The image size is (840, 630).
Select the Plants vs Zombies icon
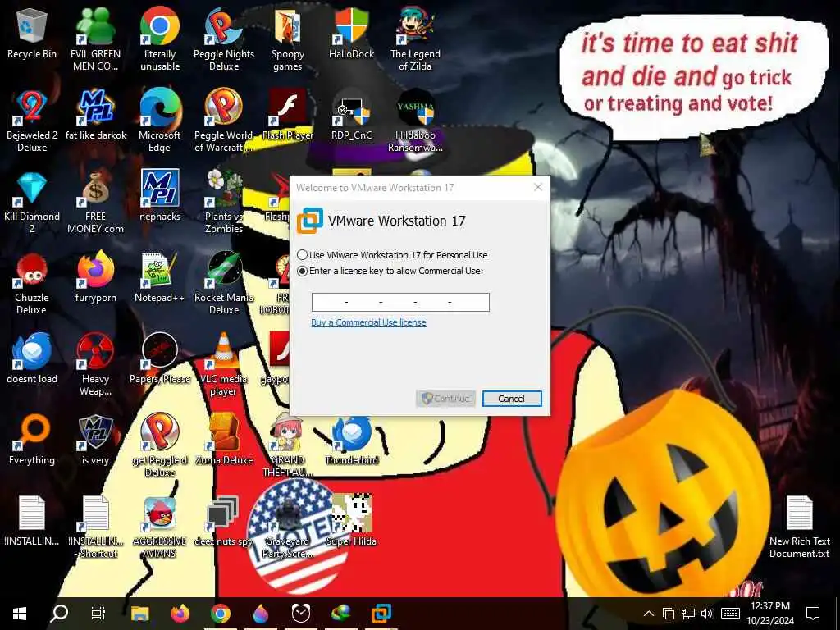pos(224,203)
